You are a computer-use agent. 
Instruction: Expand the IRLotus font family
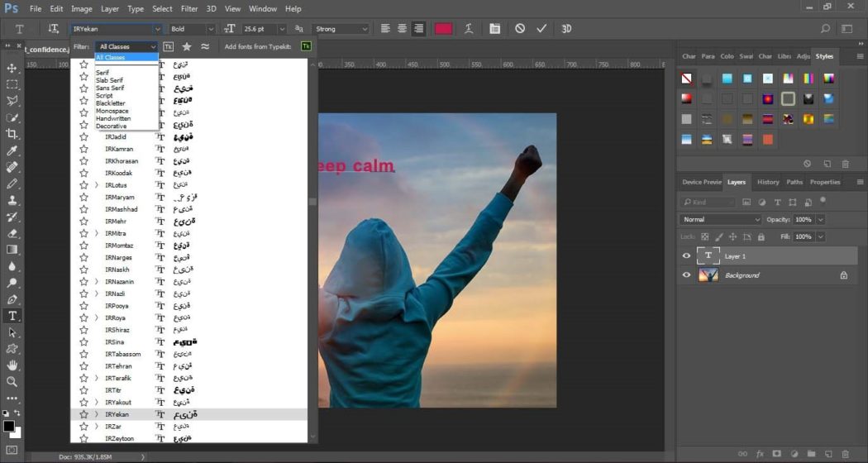click(x=97, y=185)
